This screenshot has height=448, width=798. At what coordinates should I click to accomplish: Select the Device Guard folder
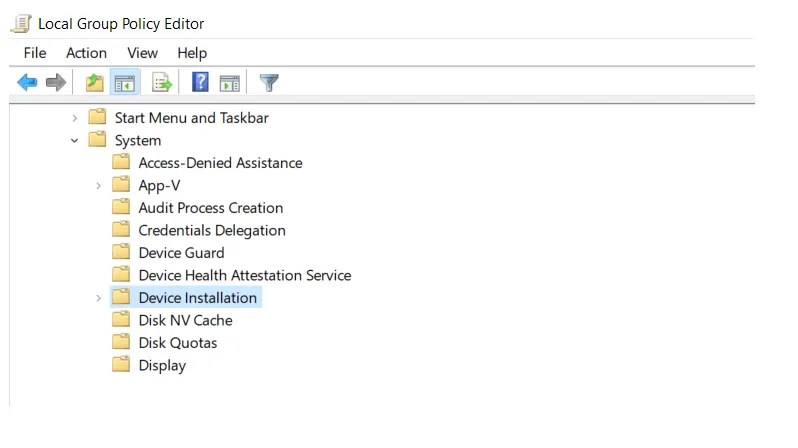pyautogui.click(x=181, y=253)
